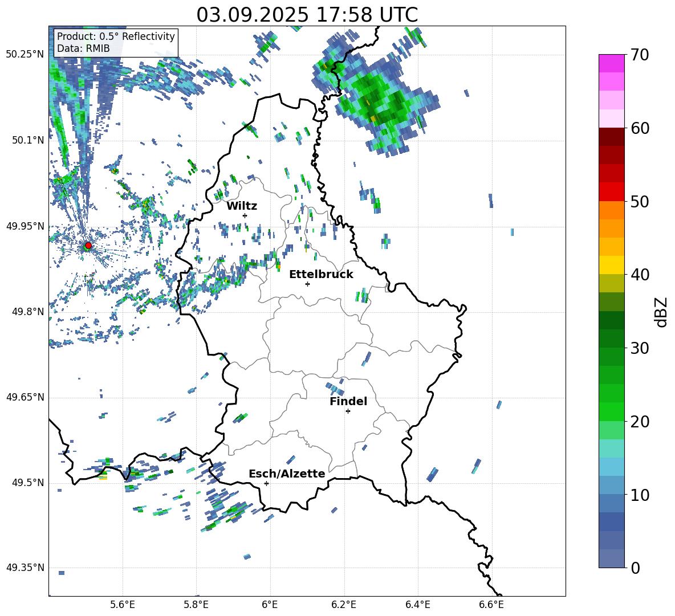675x616 pixels.
Task: Click the colorbar tick label 30
Action: tap(640, 348)
